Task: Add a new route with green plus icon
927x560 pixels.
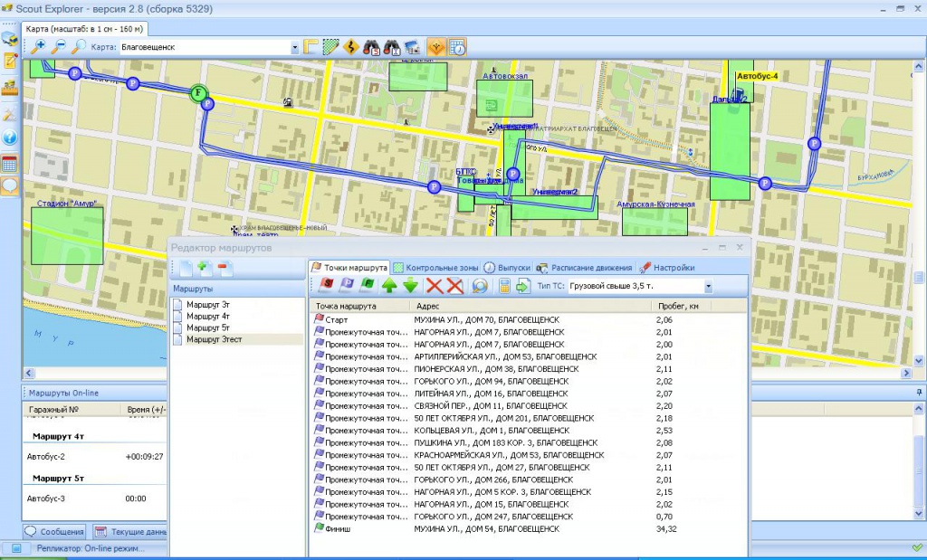Action: [205, 268]
